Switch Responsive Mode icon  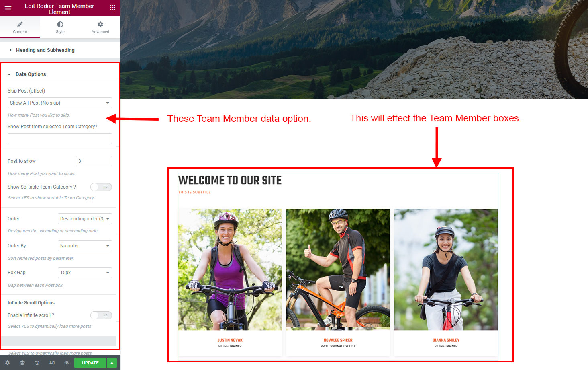(x=52, y=363)
